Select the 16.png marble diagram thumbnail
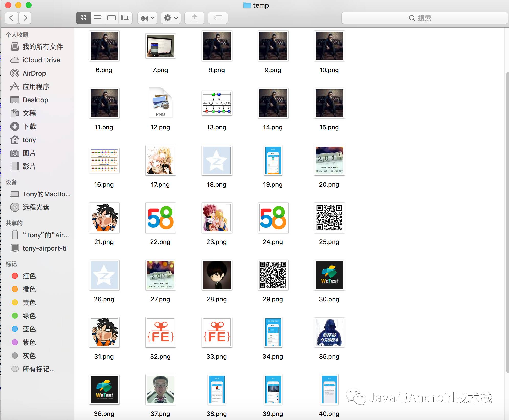This screenshot has height=420, width=509. tap(104, 160)
